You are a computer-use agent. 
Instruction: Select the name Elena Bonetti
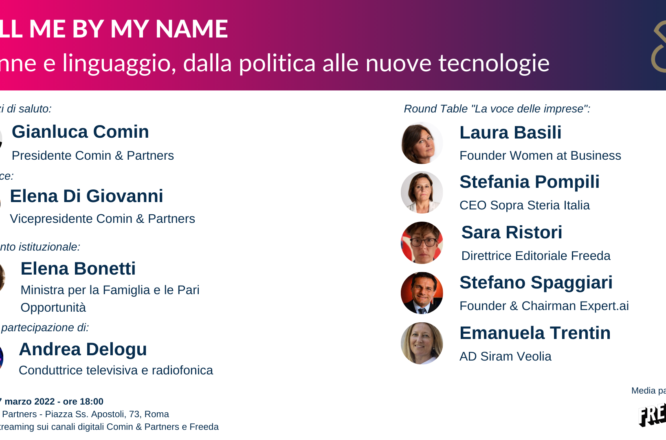(78, 268)
